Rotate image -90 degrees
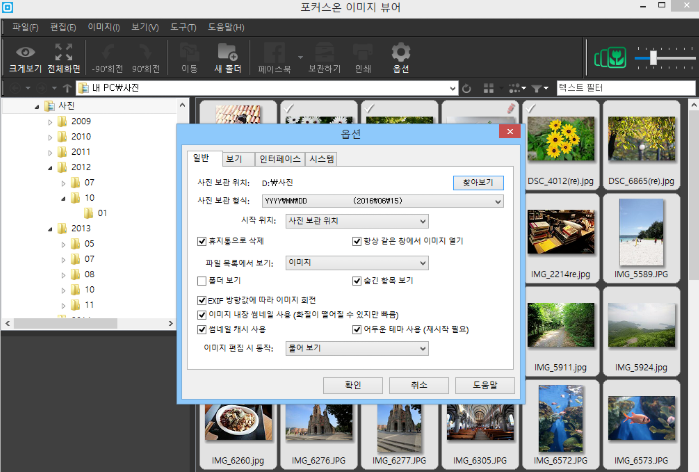The height and width of the screenshot is (472, 699). click(107, 58)
